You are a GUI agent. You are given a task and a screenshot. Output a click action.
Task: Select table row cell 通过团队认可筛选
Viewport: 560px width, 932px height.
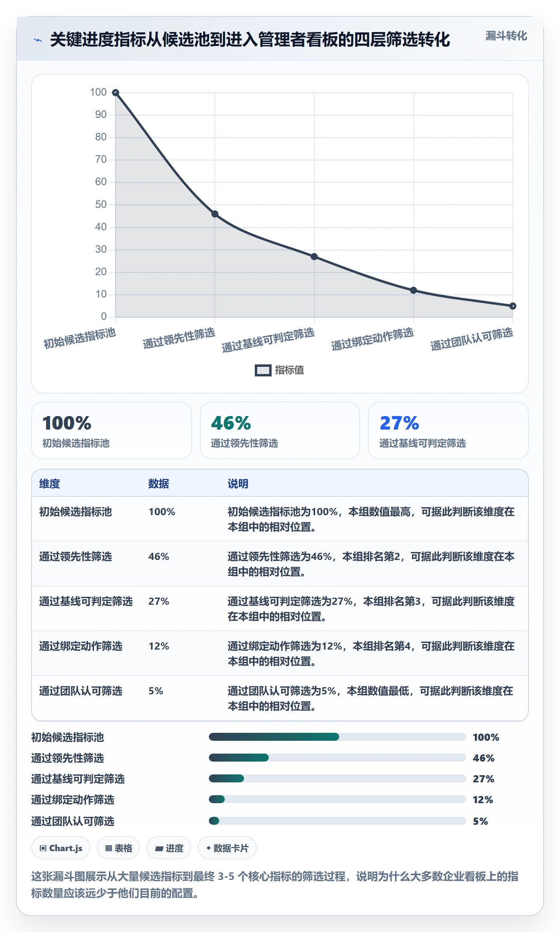coord(81,691)
